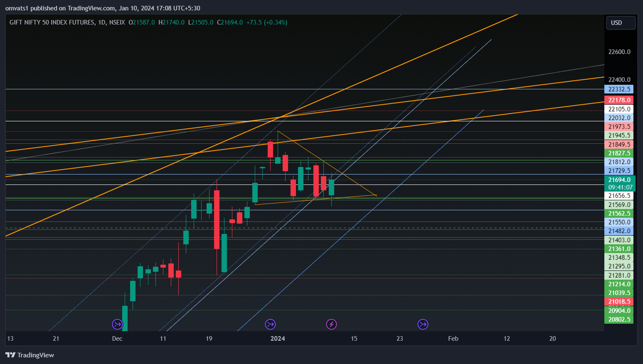Screen dimensions: 643x364
Task: Click the 13 date on time axis
Action: (10, 339)
